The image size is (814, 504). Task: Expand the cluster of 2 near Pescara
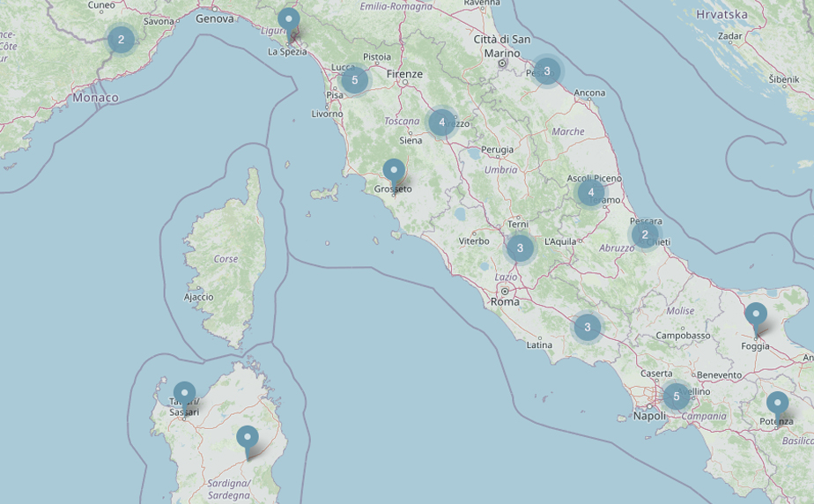click(x=645, y=234)
